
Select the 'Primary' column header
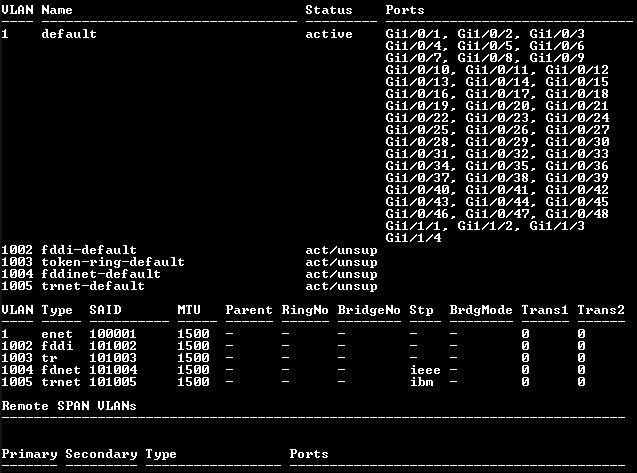pos(29,453)
